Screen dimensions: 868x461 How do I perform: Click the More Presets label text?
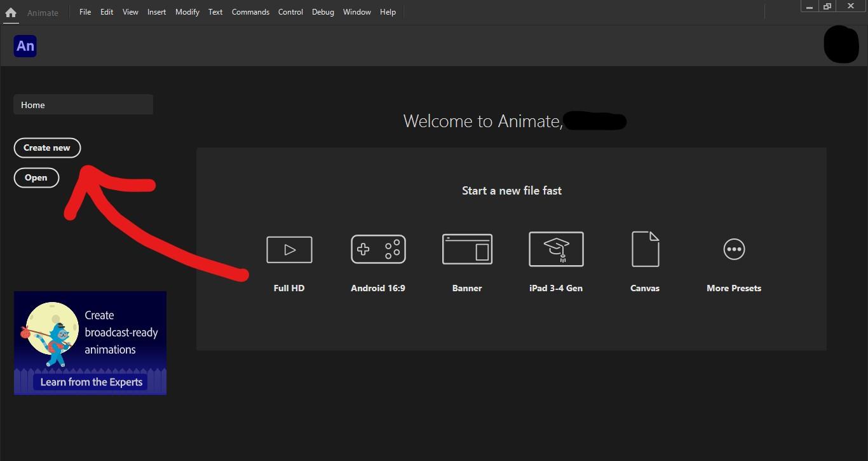pyautogui.click(x=734, y=288)
